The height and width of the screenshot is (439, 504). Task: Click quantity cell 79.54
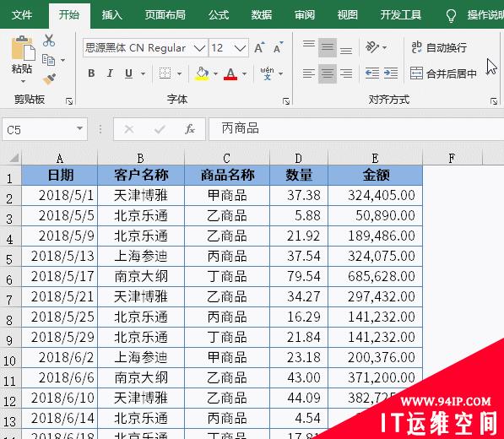pyautogui.click(x=299, y=276)
